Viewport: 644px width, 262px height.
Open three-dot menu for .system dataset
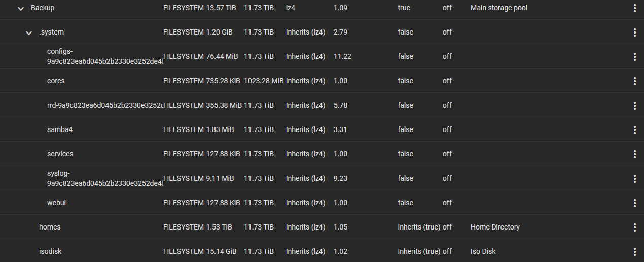[x=634, y=32]
